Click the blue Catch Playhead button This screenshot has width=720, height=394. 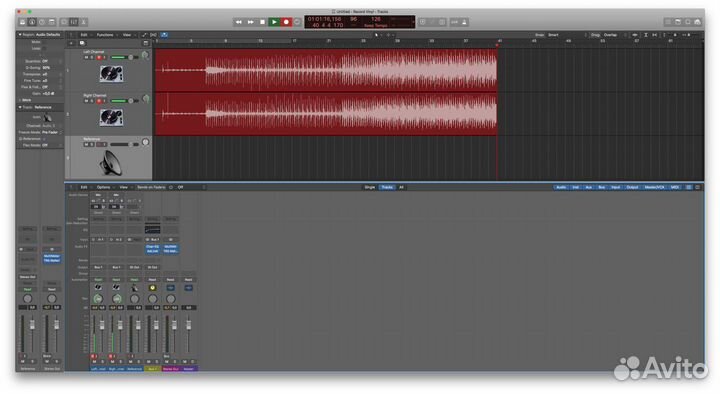point(164,35)
